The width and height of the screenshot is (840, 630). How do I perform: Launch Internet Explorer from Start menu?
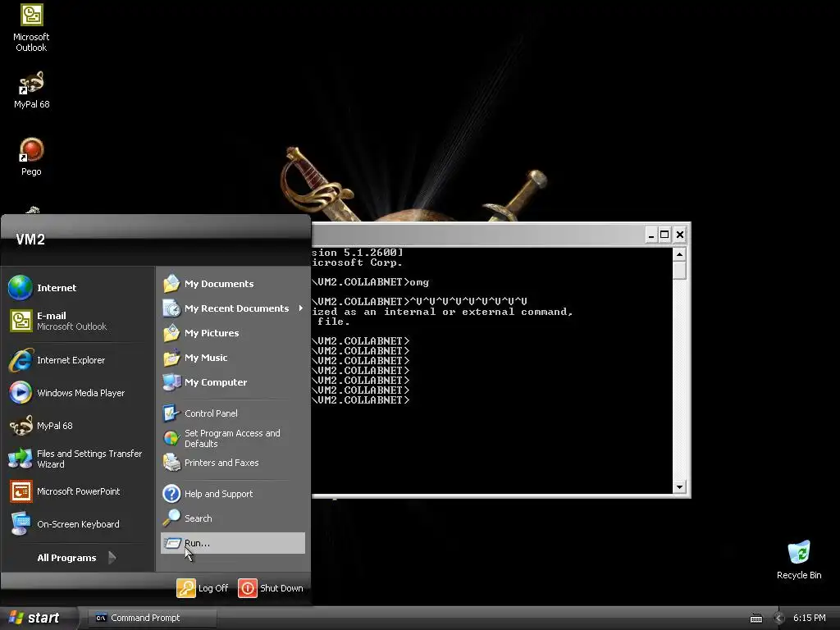(78, 360)
